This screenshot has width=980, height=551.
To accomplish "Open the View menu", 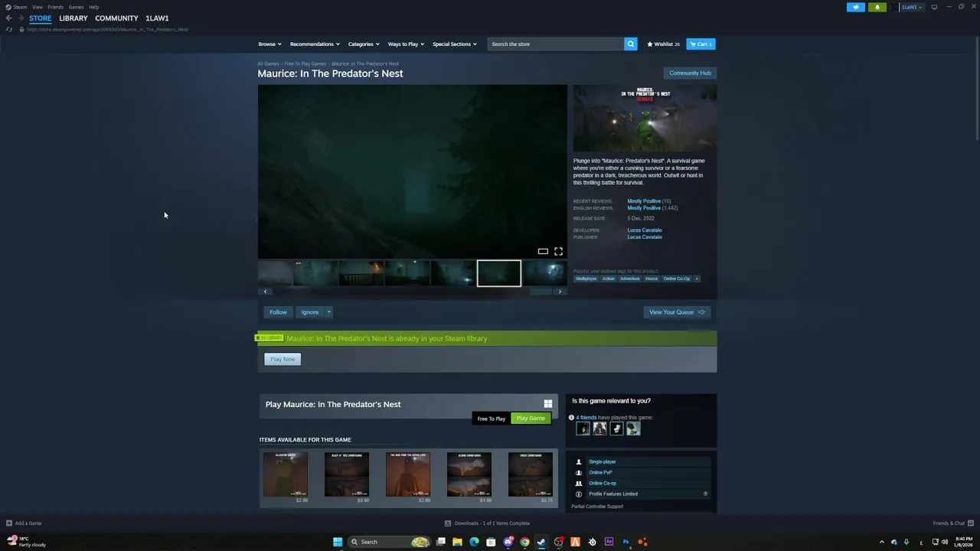I will coord(37,7).
